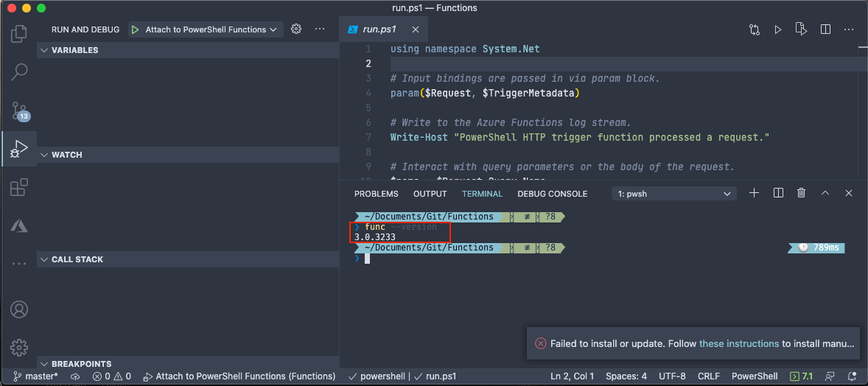This screenshot has width=868, height=386.
Task: Select the run.ps1 editor tab
Action: click(383, 29)
